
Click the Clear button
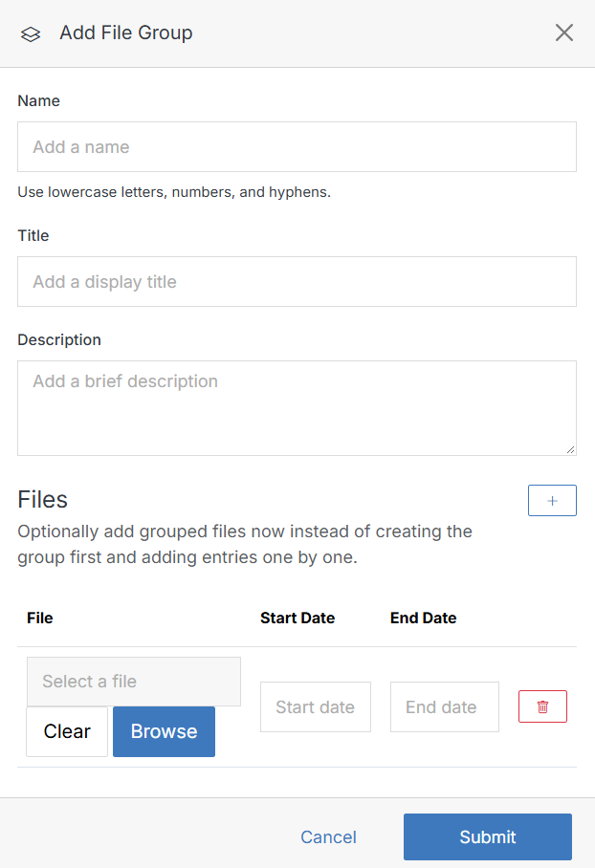(x=67, y=731)
